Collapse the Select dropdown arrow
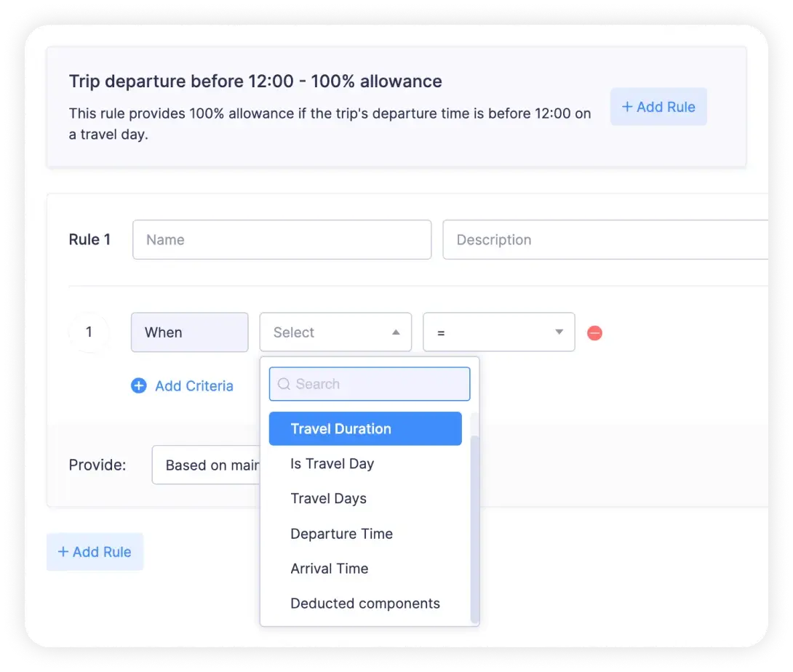 pyautogui.click(x=396, y=332)
